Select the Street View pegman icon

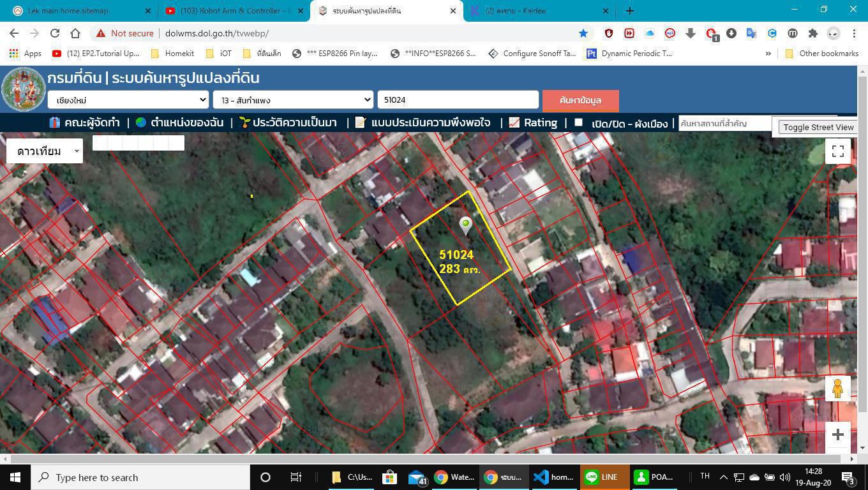(x=837, y=388)
